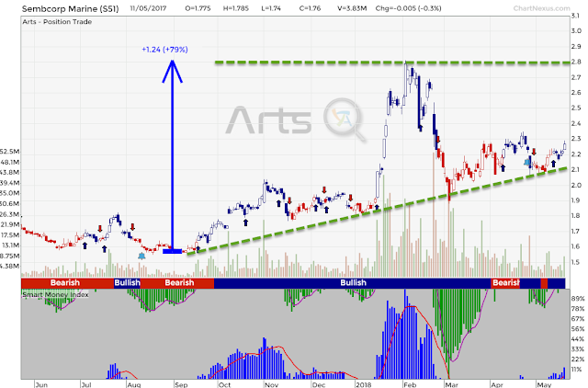Click the L=1.74 low price value
This screenshot has width=588, height=388.
(x=271, y=8)
